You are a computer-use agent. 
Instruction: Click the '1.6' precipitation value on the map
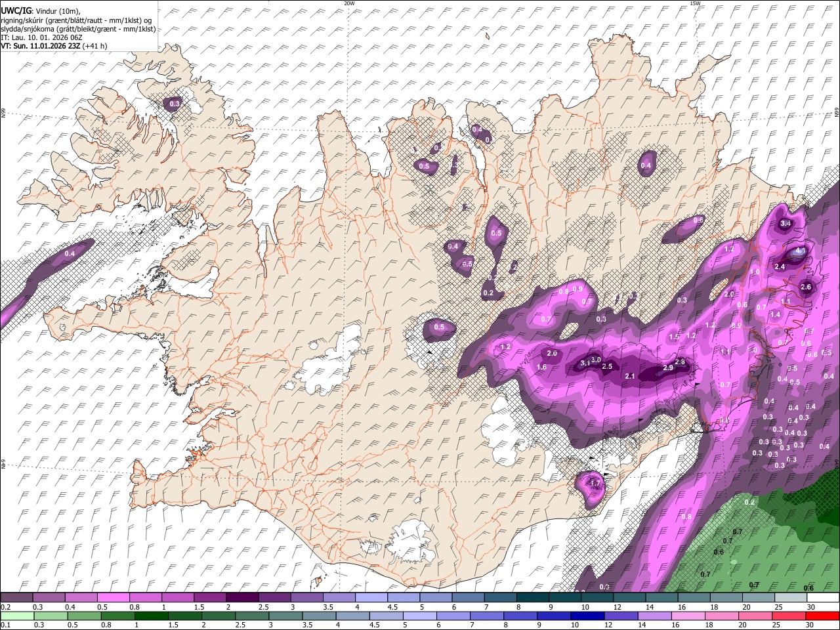[x=541, y=367]
